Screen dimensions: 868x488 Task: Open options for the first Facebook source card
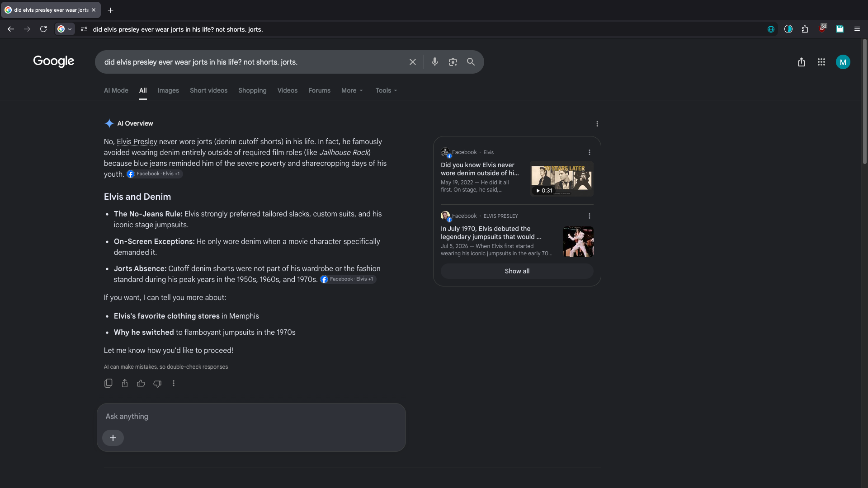tap(589, 152)
